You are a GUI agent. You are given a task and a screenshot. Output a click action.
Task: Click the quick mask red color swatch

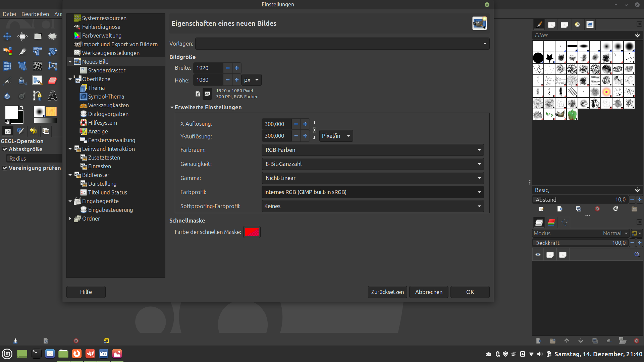coord(252,232)
